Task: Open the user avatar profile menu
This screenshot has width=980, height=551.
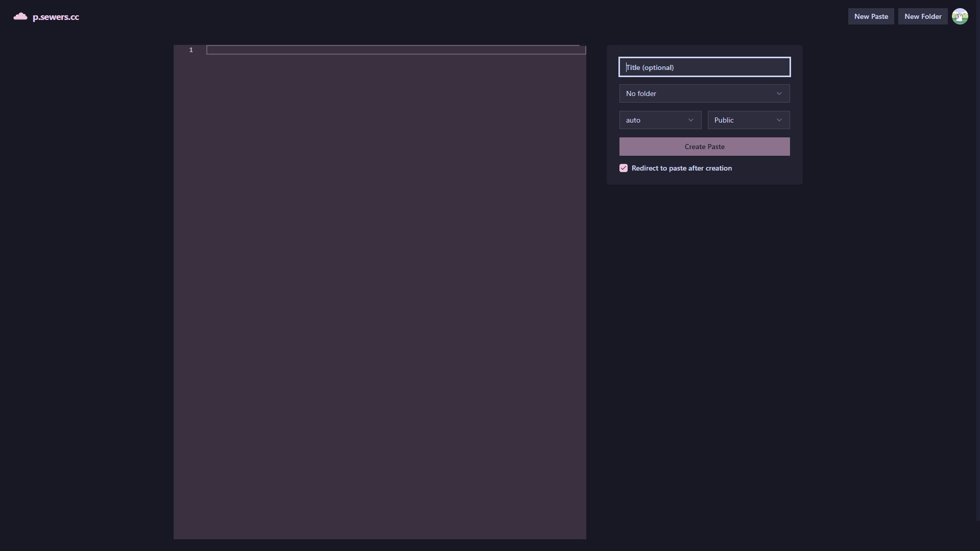Action: tap(960, 16)
